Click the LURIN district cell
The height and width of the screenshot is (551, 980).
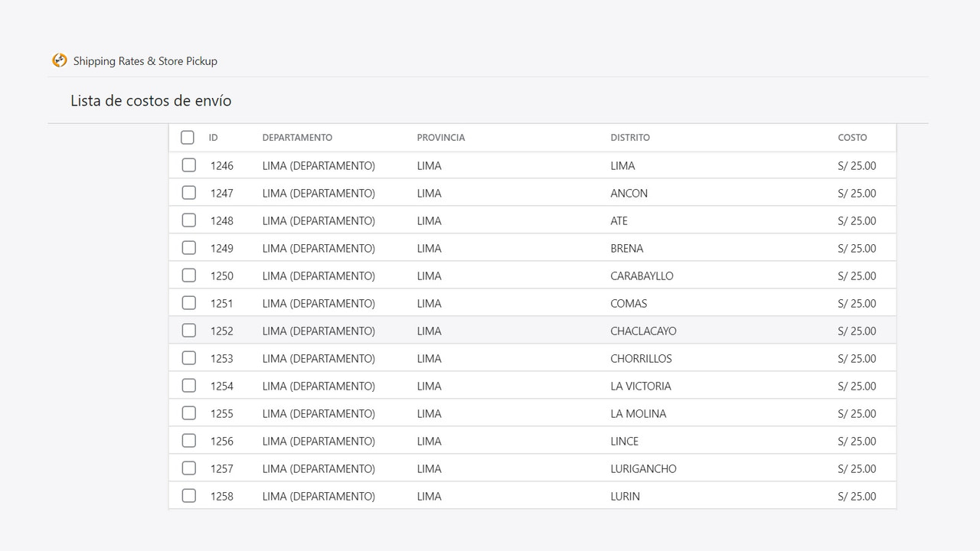(626, 497)
